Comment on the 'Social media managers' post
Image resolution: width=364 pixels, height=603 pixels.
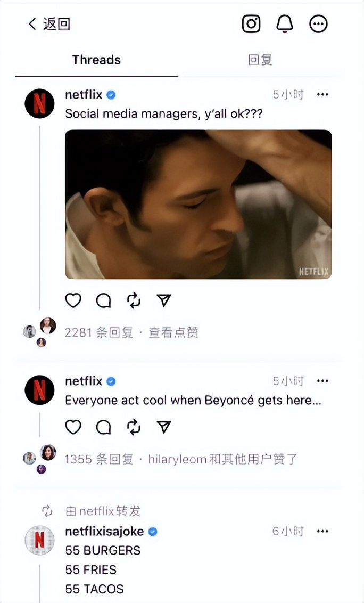(x=103, y=300)
